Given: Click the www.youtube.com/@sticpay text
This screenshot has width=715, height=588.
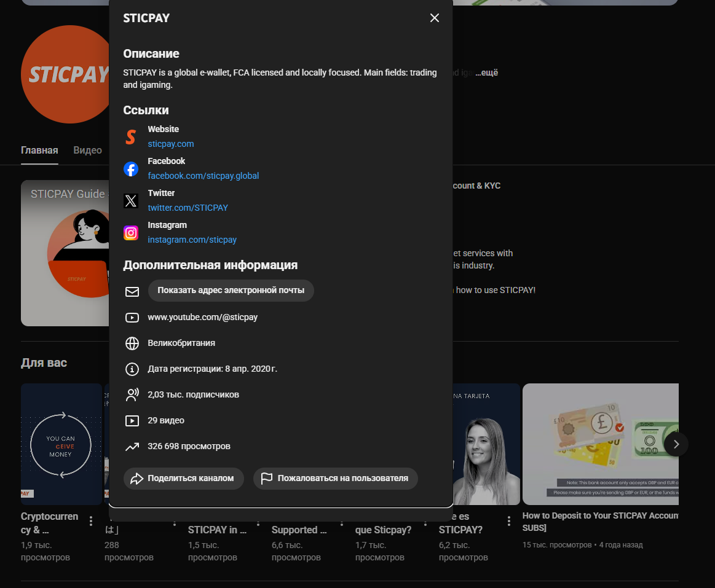Looking at the screenshot, I should (x=202, y=317).
